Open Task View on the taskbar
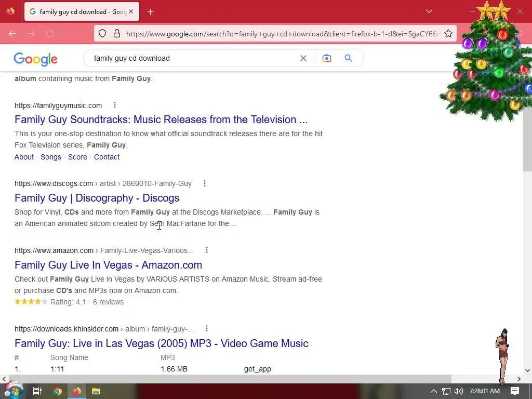 click(x=37, y=391)
